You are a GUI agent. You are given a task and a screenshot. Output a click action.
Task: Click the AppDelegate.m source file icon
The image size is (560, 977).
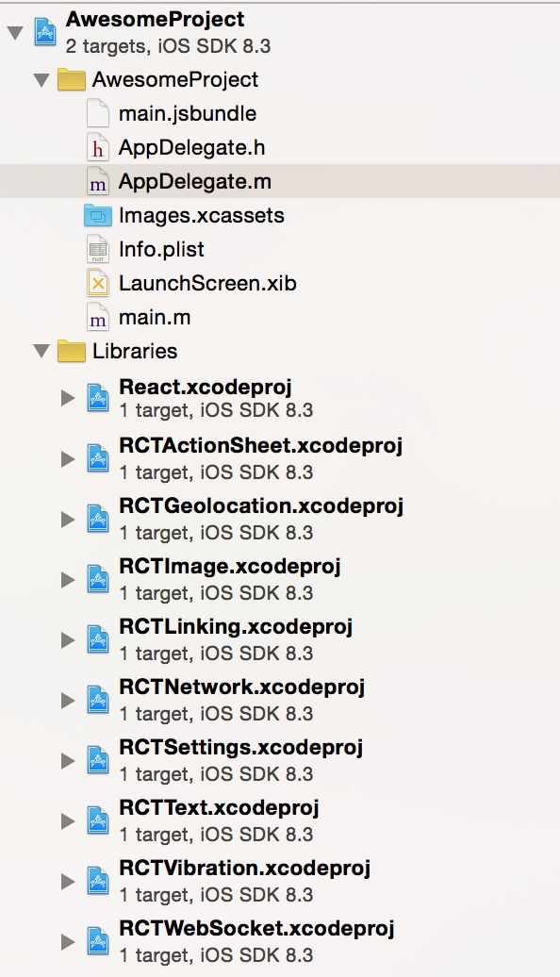(98, 182)
